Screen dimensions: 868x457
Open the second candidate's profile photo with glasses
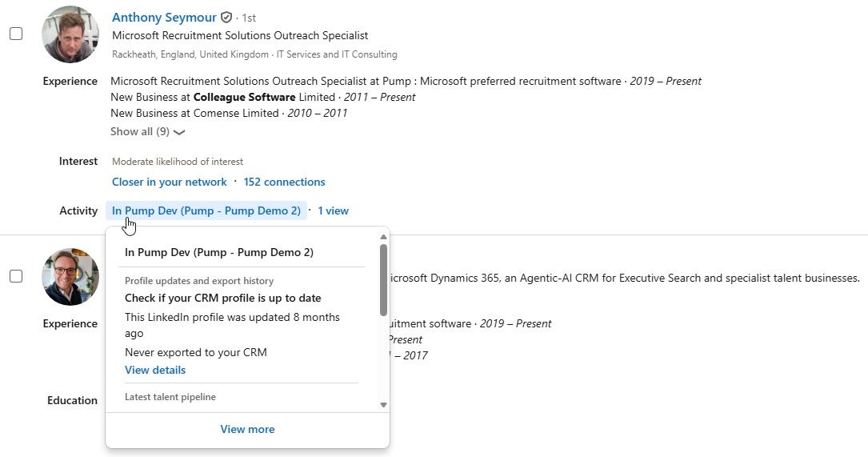[x=70, y=276]
